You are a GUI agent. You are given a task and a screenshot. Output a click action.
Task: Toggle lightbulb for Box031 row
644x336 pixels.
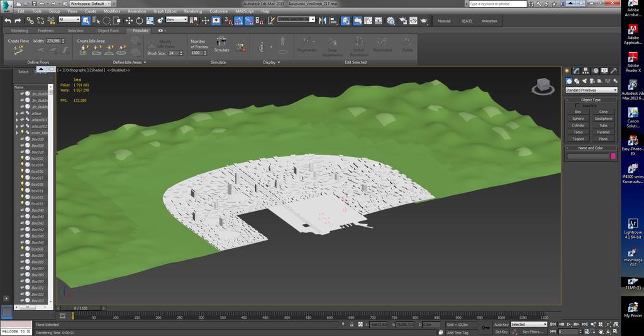tap(22, 191)
